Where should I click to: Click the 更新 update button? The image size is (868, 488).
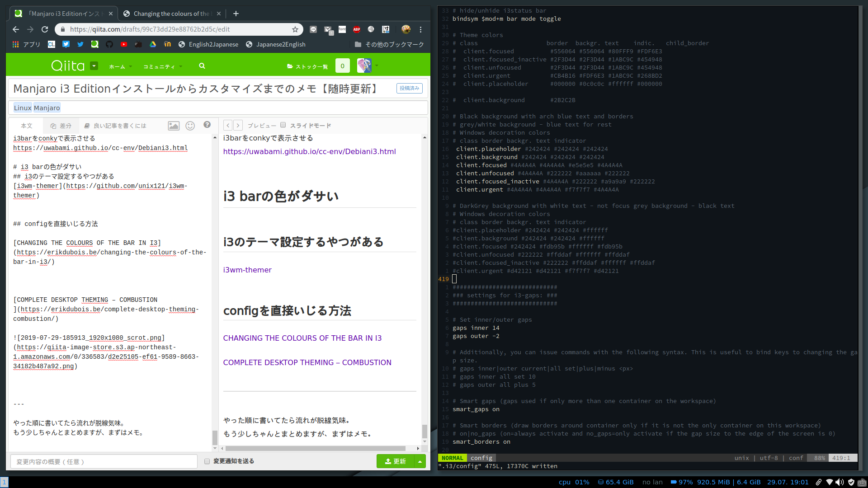pos(395,461)
